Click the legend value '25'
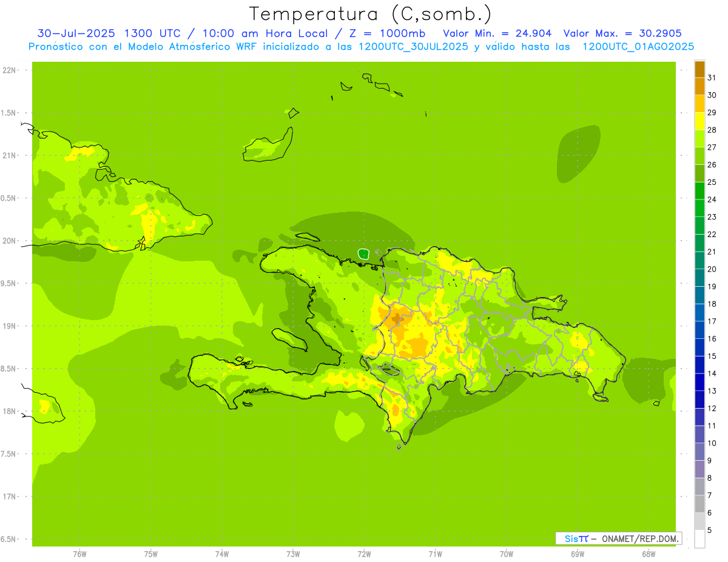The width and height of the screenshot is (728, 562). tap(712, 182)
